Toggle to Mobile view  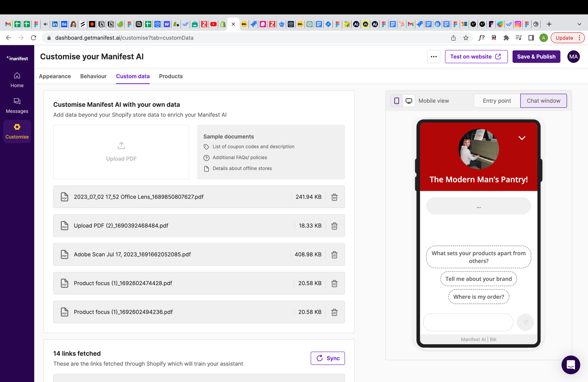395,101
